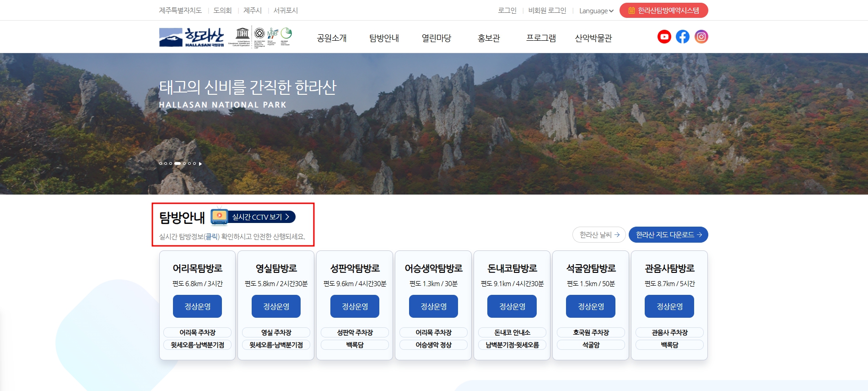Click the 어리목탐방로 card title
868x391 pixels.
[197, 268]
